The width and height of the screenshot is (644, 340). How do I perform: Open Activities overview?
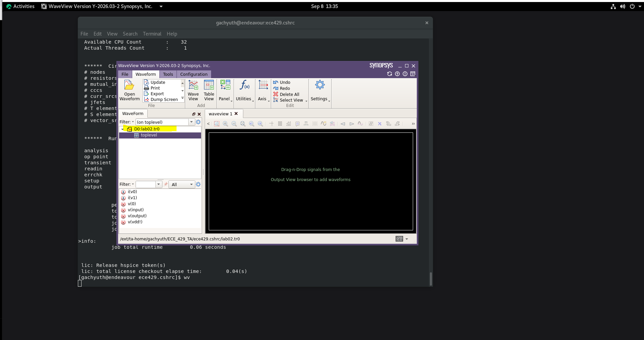point(20,6)
